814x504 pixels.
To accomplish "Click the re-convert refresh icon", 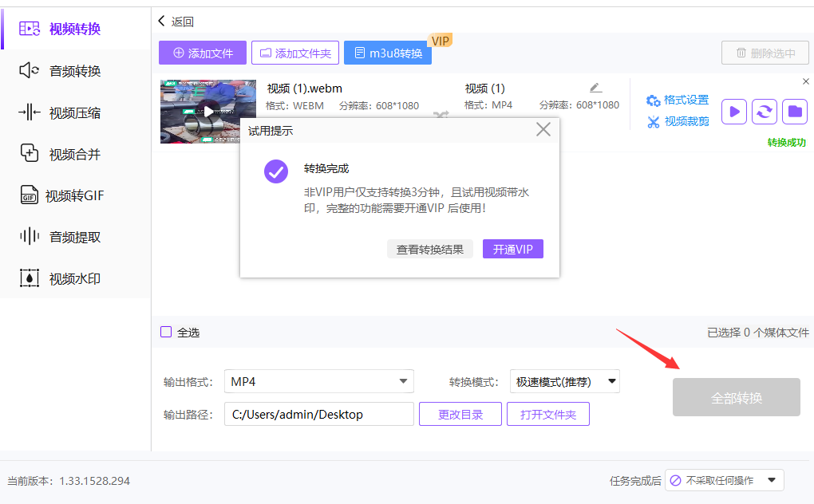I will [765, 112].
